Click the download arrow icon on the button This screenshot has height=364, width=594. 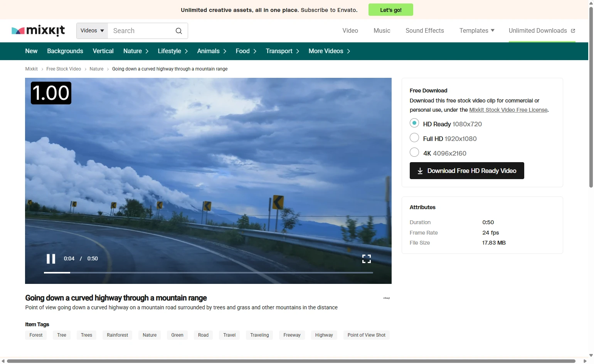point(420,171)
